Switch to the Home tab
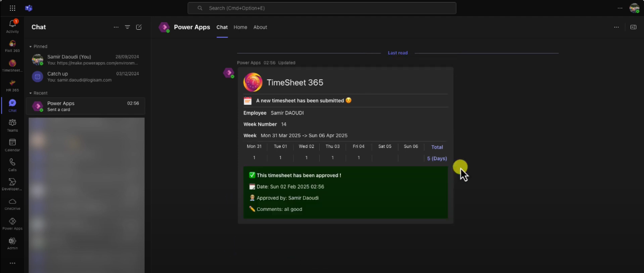 tap(240, 27)
